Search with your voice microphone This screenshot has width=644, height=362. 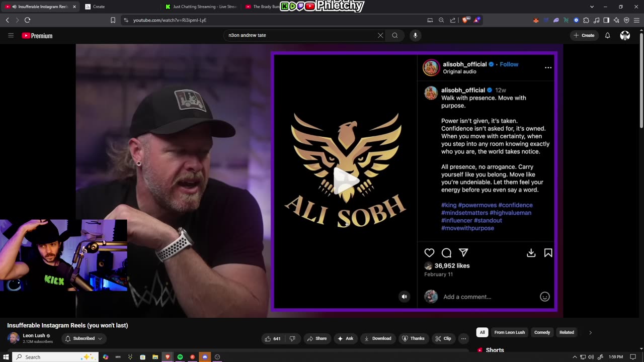click(415, 35)
